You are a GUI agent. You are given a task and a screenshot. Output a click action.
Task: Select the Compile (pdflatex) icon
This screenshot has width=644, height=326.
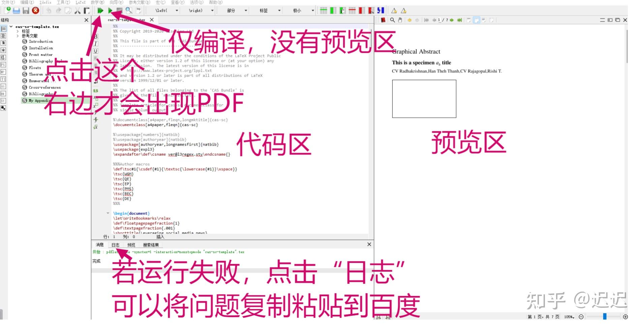pyautogui.click(x=110, y=10)
